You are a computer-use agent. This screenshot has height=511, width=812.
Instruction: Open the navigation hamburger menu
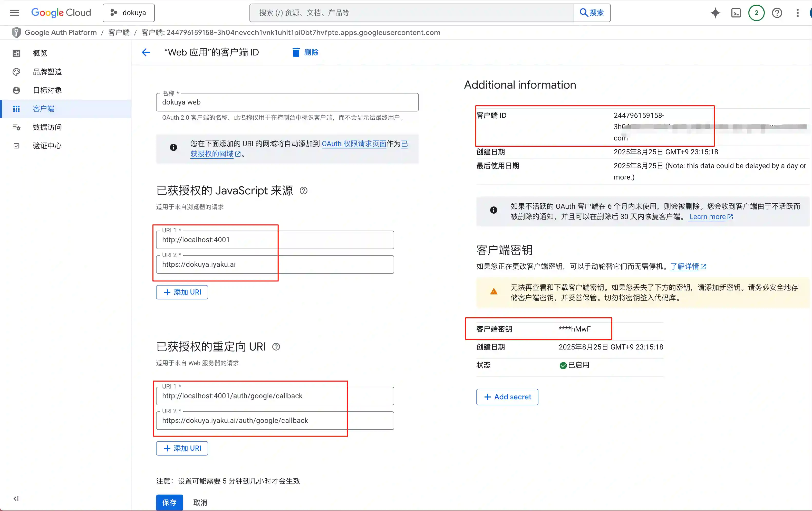(14, 13)
